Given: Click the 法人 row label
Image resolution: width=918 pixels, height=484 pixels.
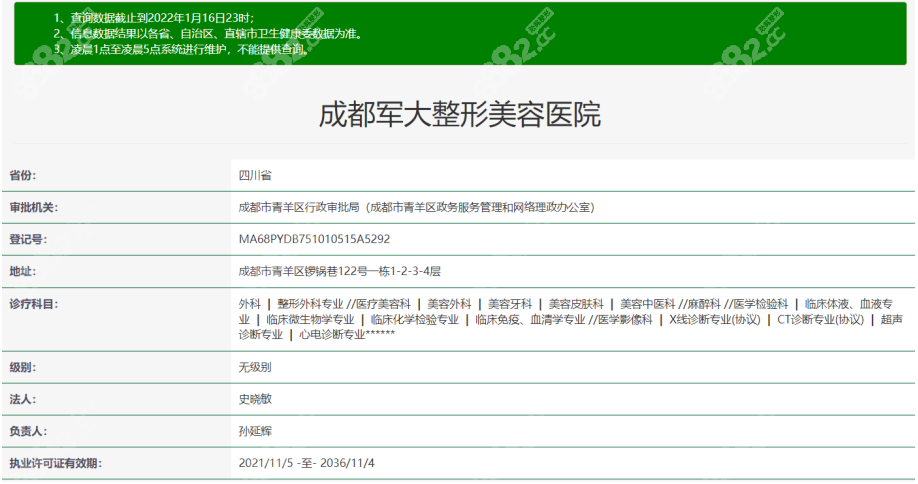Looking at the screenshot, I should point(22,400).
